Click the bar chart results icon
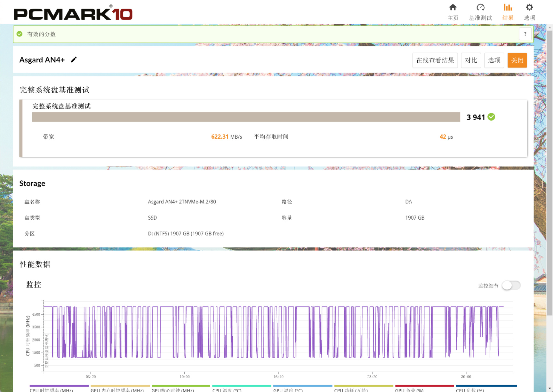The width and height of the screenshot is (553, 392). coord(508,7)
